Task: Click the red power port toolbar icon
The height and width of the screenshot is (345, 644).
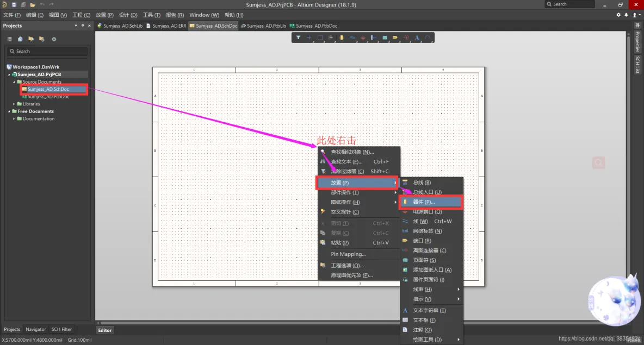Action: pos(363,37)
